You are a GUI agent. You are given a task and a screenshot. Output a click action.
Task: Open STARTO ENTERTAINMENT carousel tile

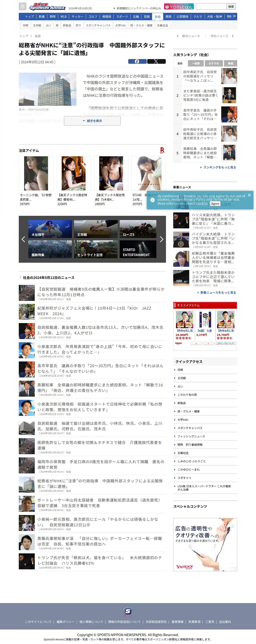138,249
